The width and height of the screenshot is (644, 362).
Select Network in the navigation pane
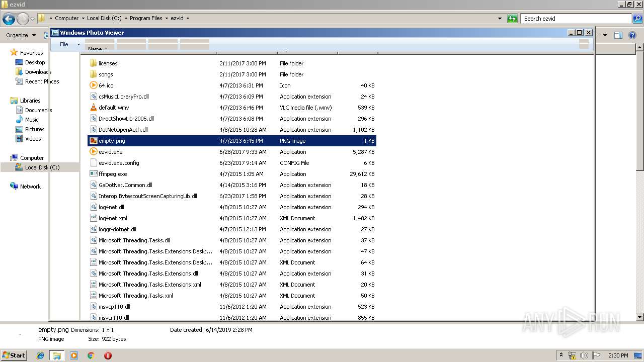[x=30, y=187]
